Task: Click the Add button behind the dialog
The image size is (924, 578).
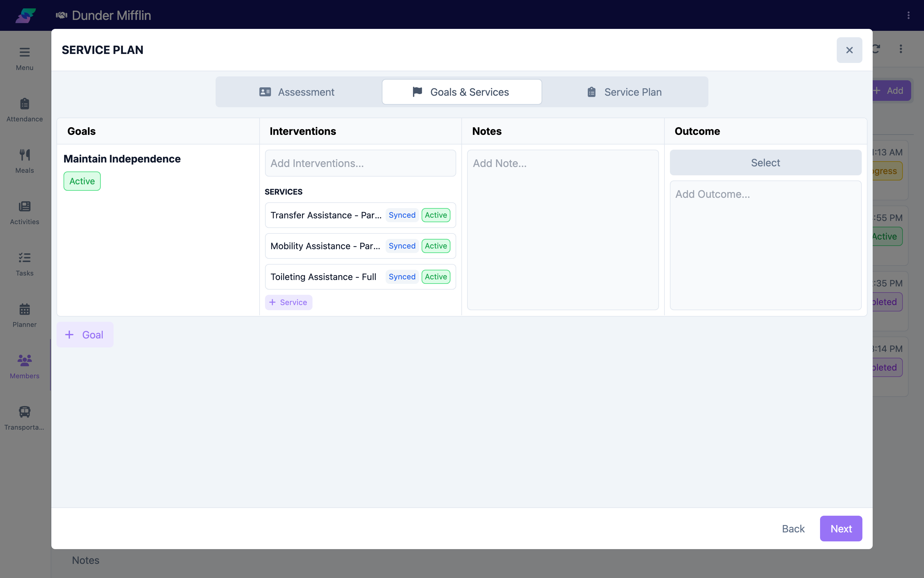Action: pos(892,91)
